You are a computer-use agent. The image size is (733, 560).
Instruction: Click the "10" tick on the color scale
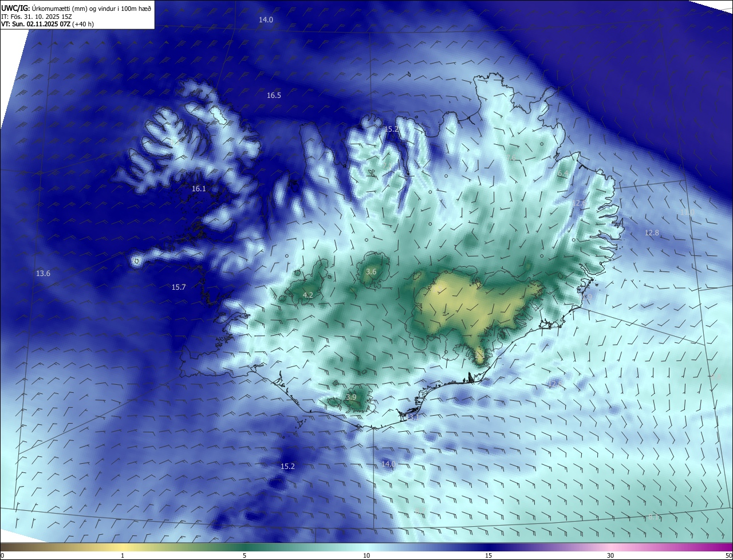pyautogui.click(x=366, y=555)
